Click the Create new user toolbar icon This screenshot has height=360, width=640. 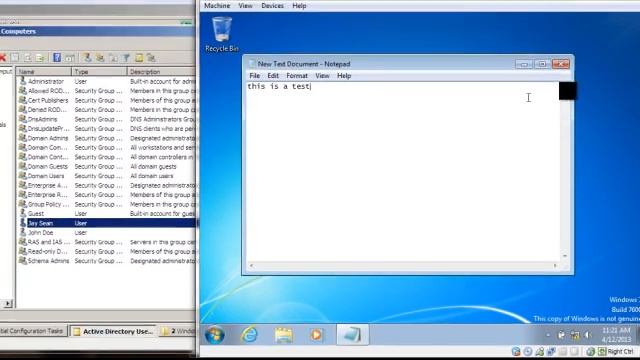[87, 58]
